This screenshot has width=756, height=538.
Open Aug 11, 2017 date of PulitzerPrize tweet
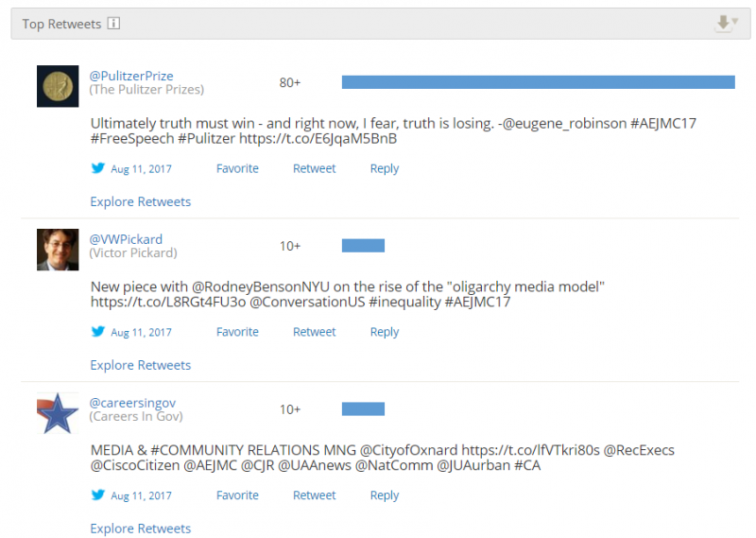coord(141,169)
